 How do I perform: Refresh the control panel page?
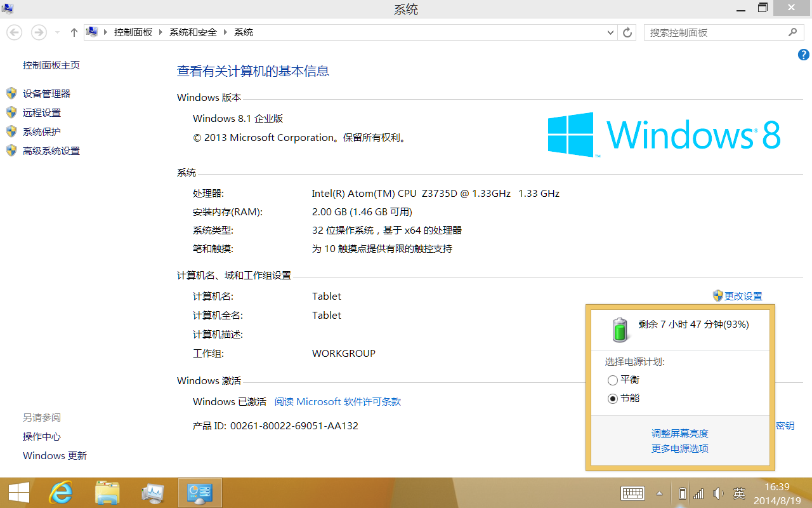click(x=627, y=32)
